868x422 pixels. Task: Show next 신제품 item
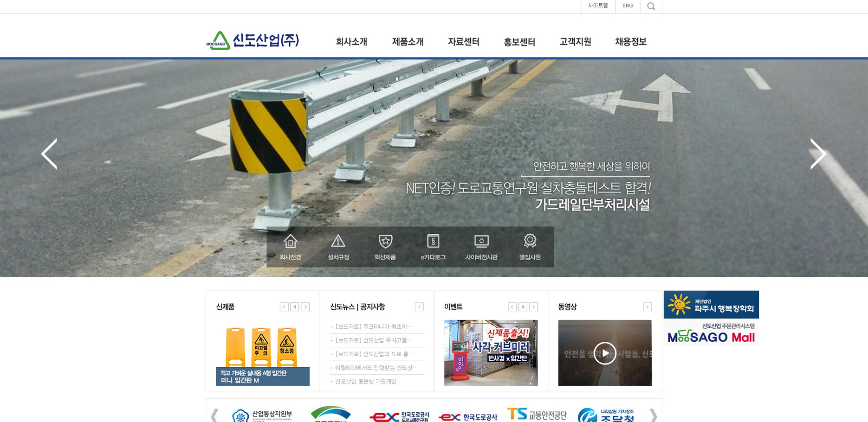305,307
